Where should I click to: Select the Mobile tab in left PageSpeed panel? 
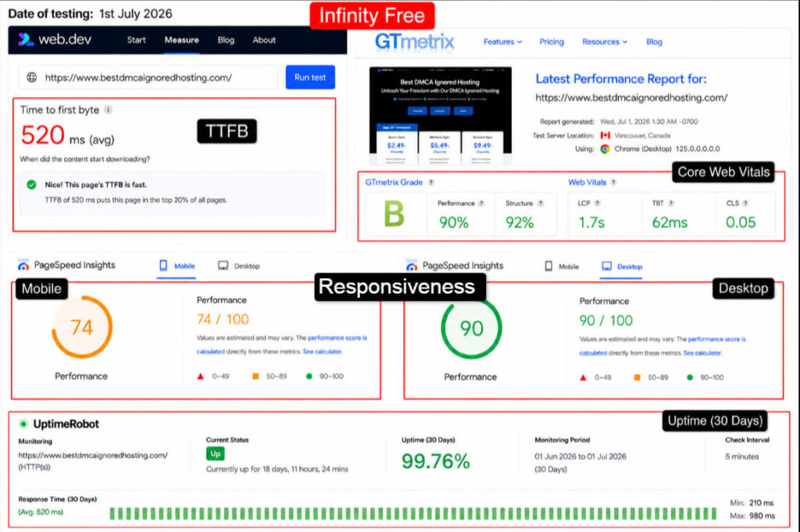click(x=177, y=266)
